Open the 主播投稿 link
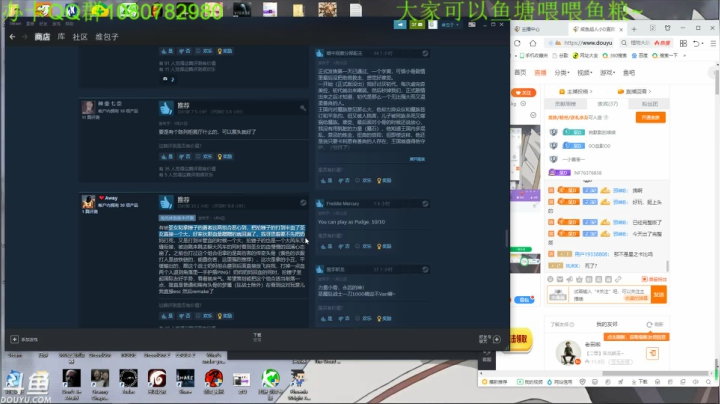 coord(575,91)
